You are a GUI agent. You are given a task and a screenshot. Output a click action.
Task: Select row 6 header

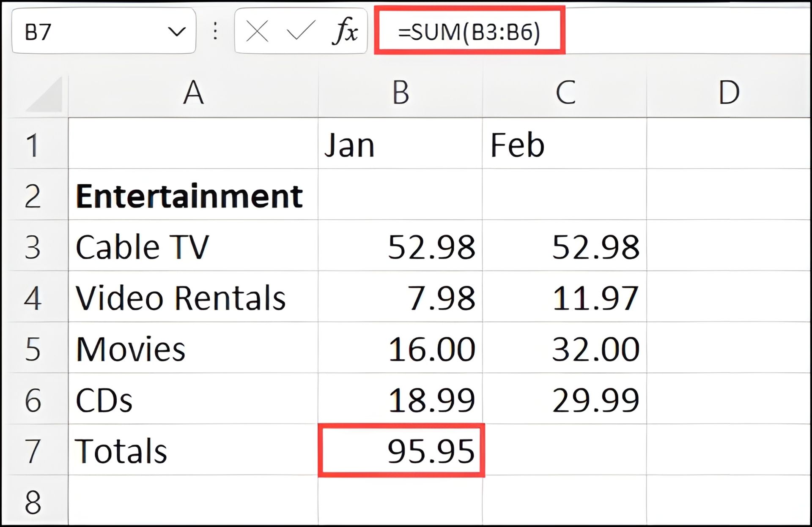pos(34,399)
